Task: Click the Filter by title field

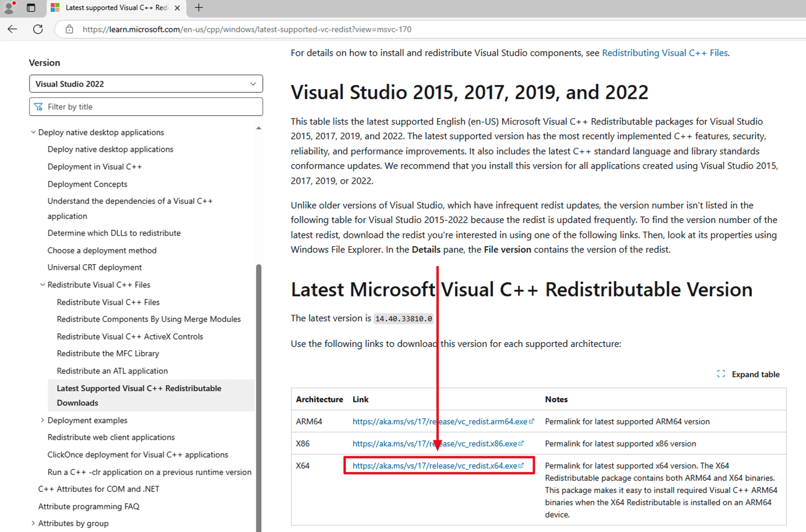Action: [146, 107]
